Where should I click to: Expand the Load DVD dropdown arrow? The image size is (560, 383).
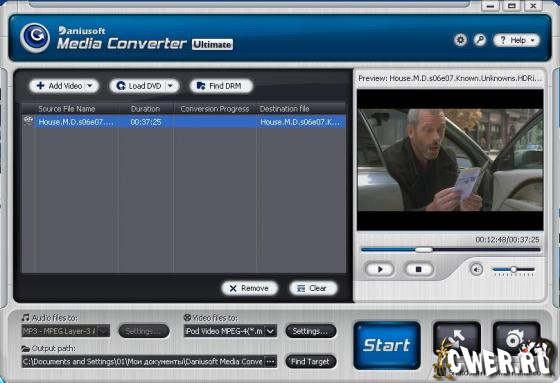coord(171,86)
